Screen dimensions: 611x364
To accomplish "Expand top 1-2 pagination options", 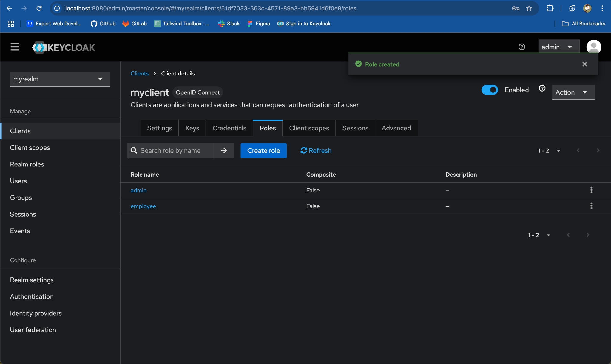I will point(549,151).
